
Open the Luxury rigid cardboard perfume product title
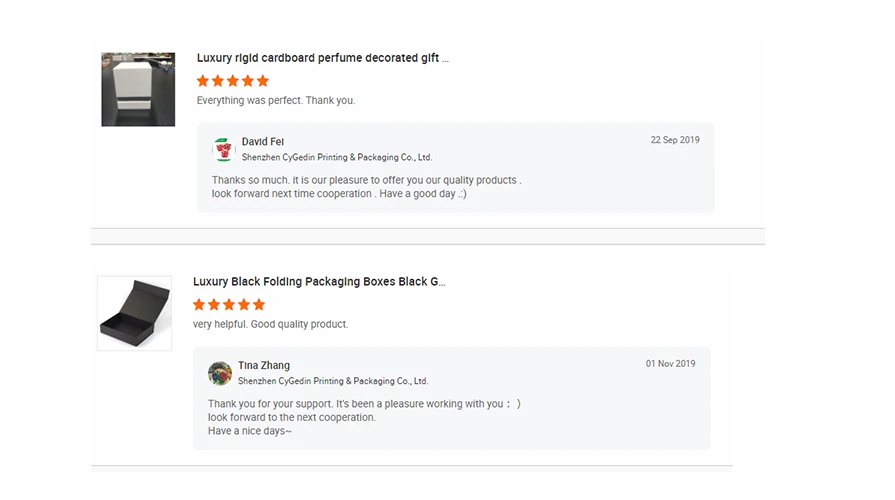(322, 58)
